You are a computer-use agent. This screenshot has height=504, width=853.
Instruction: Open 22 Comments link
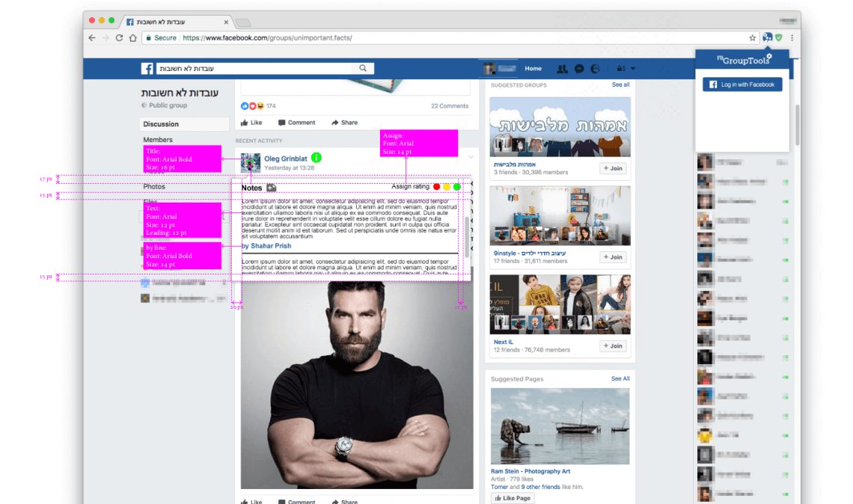pyautogui.click(x=450, y=106)
